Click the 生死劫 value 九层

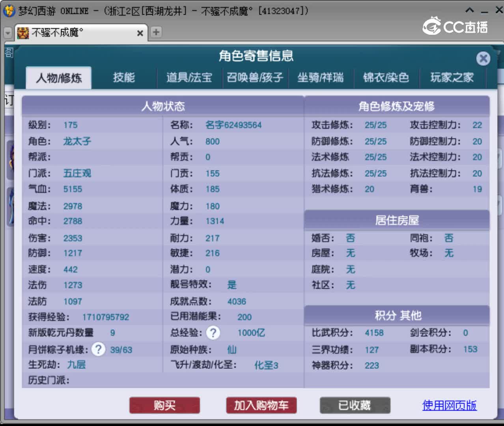click(76, 364)
